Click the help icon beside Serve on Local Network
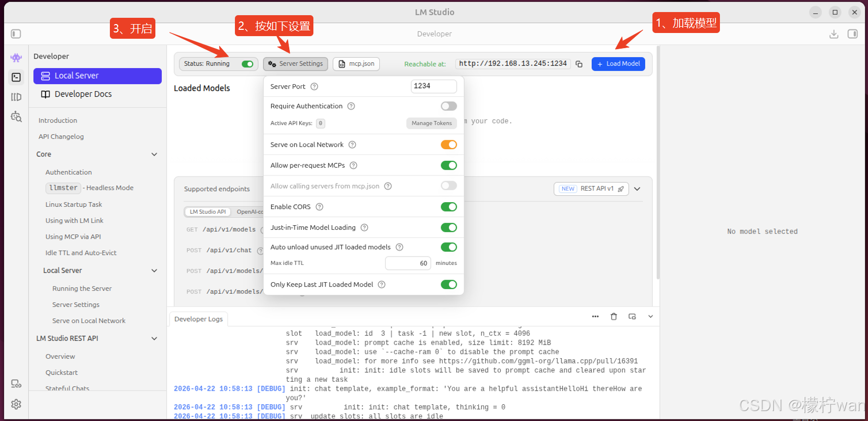This screenshot has width=868, height=421. (x=353, y=145)
